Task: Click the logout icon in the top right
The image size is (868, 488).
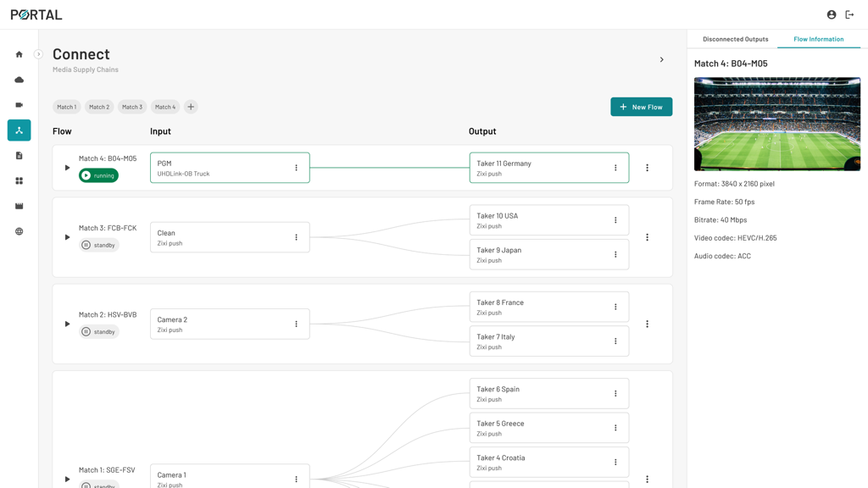Action: (849, 14)
